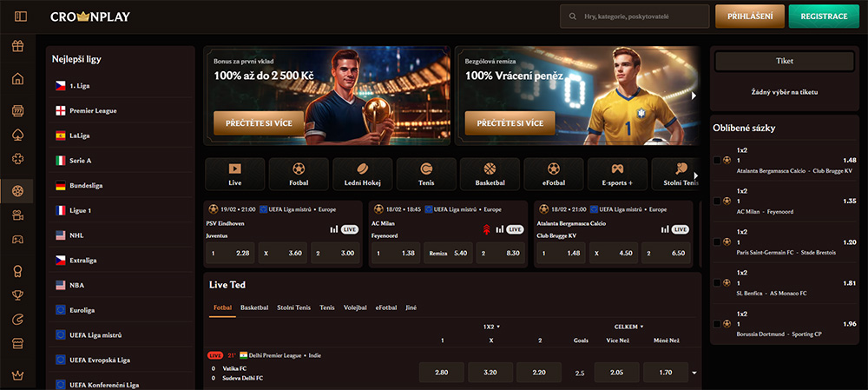Open the spade card games icon
868x390 pixels.
coord(17,135)
